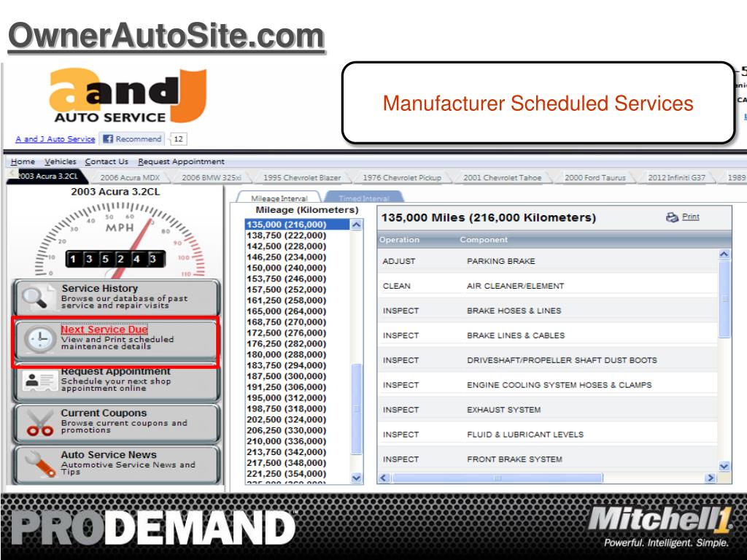747x560 pixels.
Task: Open the Contact Us menu
Action: point(107,161)
